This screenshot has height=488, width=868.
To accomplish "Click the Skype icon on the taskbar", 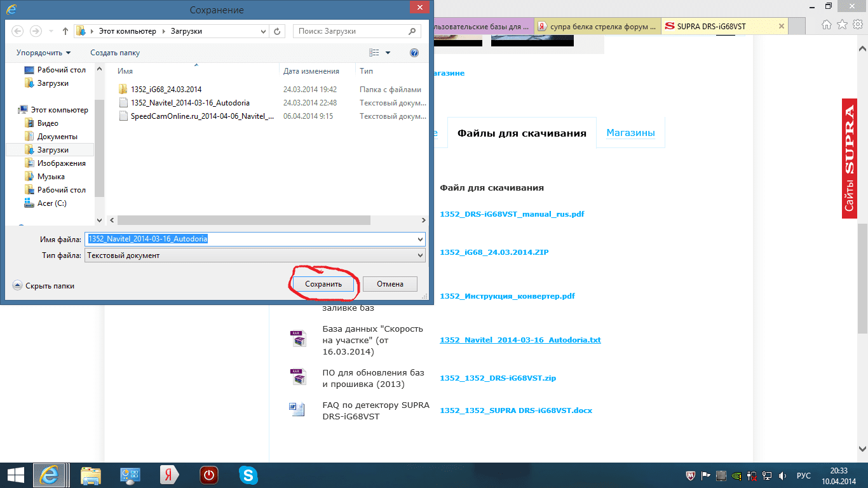I will (248, 475).
